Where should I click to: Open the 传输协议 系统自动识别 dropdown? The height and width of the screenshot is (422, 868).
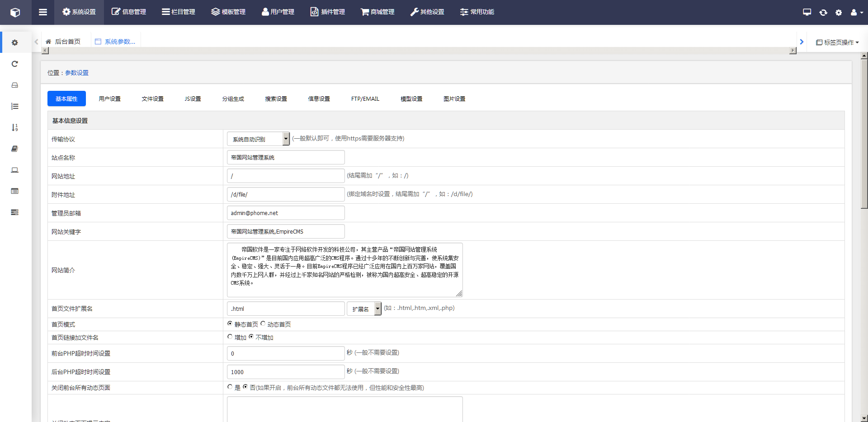coord(258,139)
